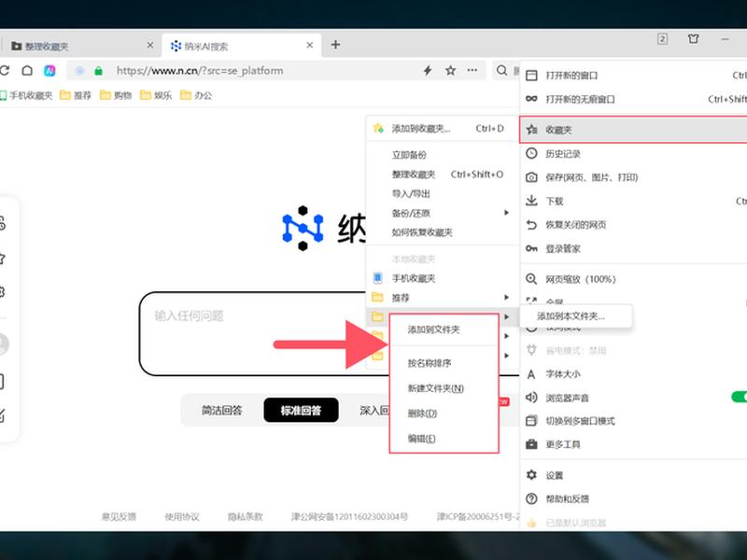Image resolution: width=747 pixels, height=560 pixels.
Task: Click the camera icon for 保存(网页、图片、打印)
Action: pyautogui.click(x=531, y=177)
